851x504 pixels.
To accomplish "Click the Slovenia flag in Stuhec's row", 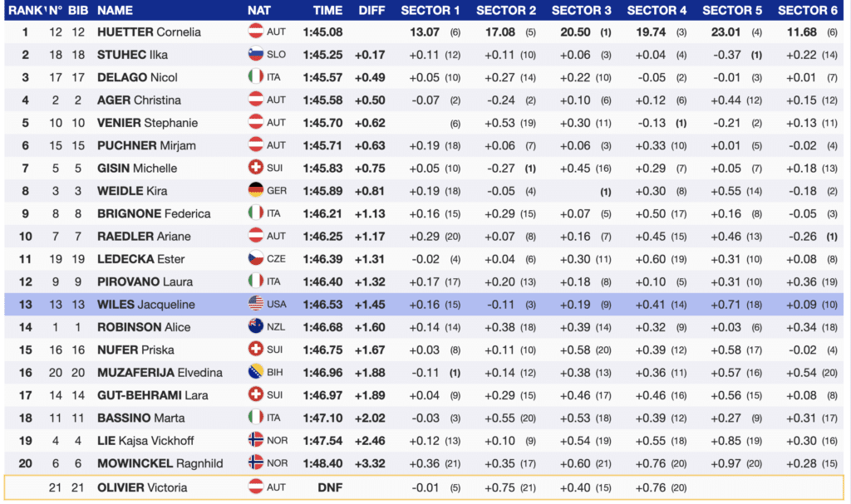I will pyautogui.click(x=256, y=55).
